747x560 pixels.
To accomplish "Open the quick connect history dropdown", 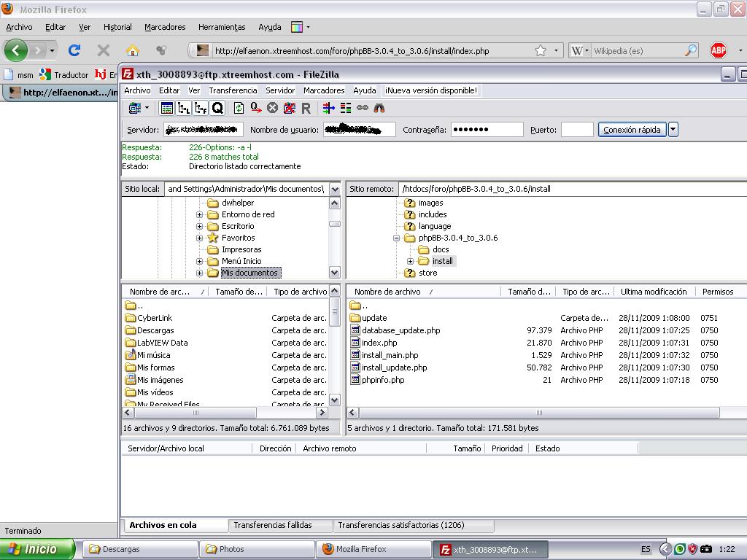I will click(673, 130).
